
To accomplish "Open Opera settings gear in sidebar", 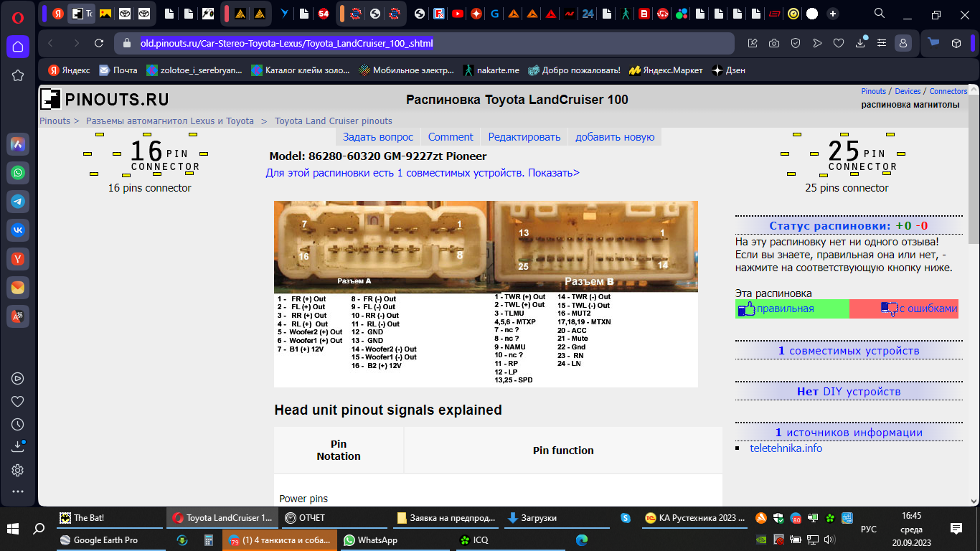I will tap(18, 471).
